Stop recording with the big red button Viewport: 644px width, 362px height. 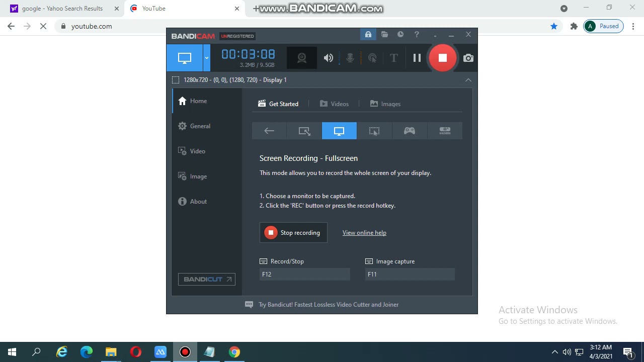(443, 58)
